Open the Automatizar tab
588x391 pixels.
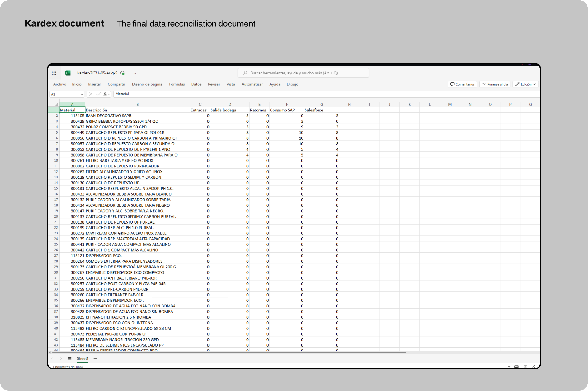pos(252,84)
